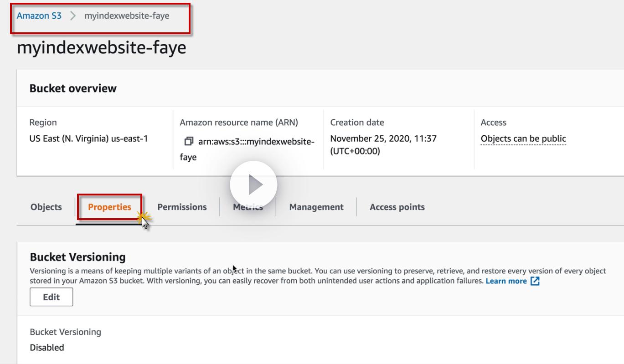The height and width of the screenshot is (364, 624).
Task: Select the Management tab
Action: pos(316,207)
